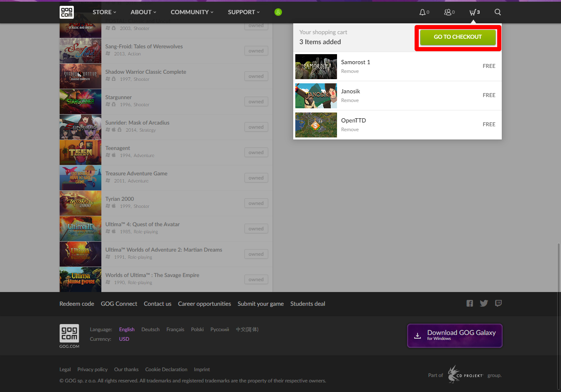This screenshot has width=561, height=392.
Task: Open the Tyrian 2000 game title
Action: (x=120, y=199)
